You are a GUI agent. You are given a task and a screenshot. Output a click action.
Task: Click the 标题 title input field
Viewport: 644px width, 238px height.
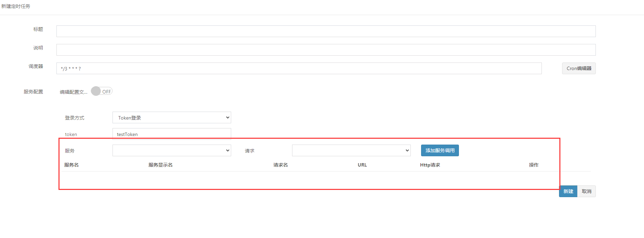click(326, 31)
